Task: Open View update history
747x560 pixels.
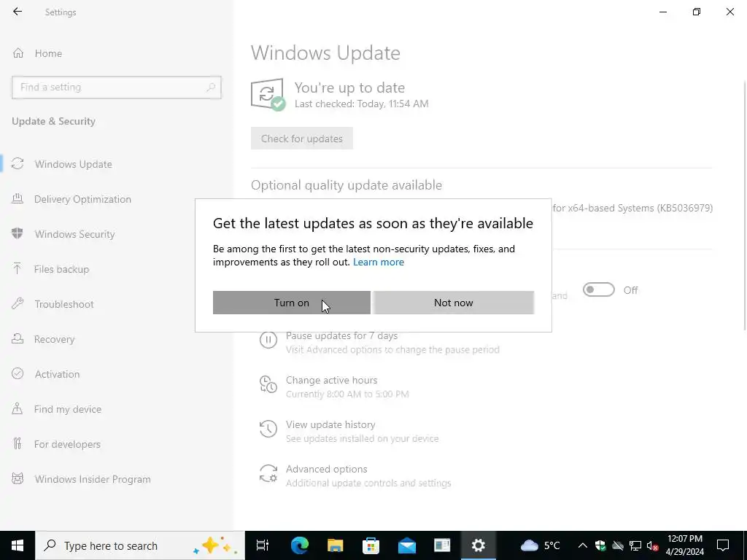Action: click(x=330, y=425)
